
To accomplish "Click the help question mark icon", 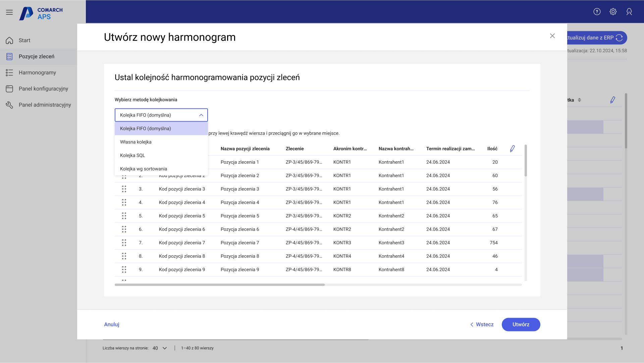I will [x=597, y=12].
